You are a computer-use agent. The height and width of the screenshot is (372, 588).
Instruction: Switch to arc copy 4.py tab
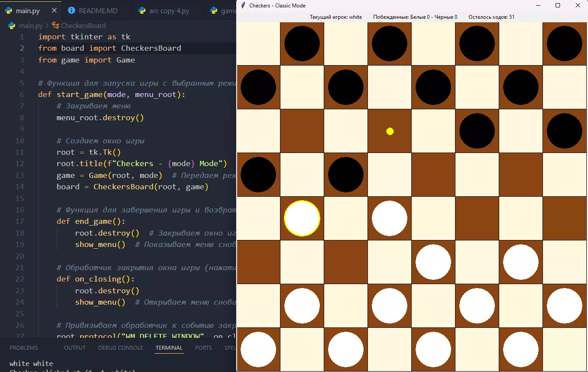[169, 10]
